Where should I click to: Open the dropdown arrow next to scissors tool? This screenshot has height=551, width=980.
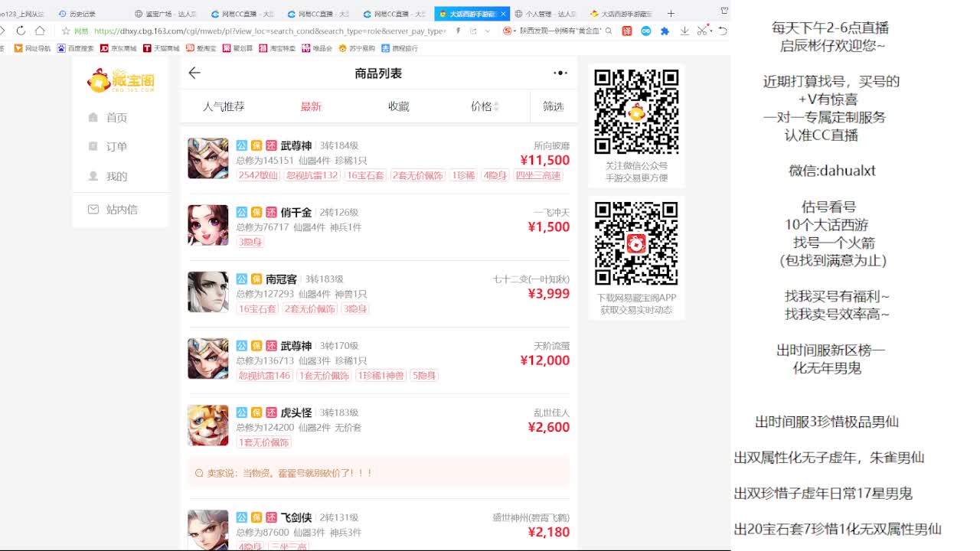click(710, 31)
